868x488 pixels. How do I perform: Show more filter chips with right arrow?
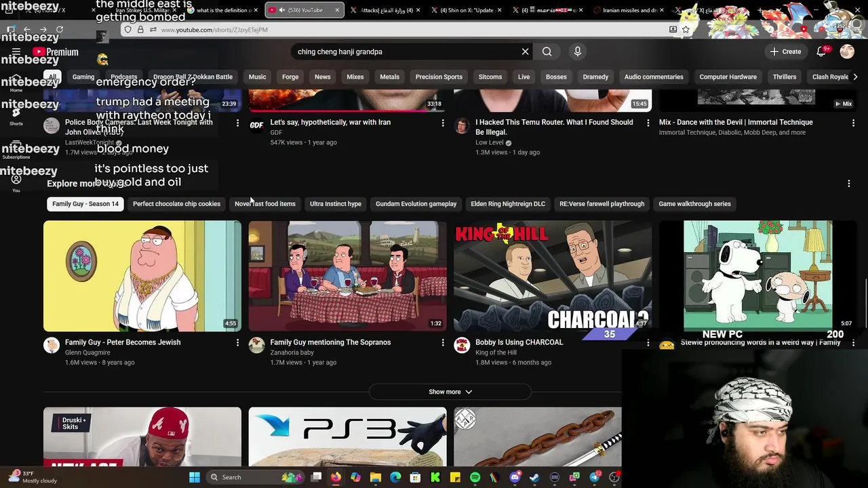tap(854, 77)
